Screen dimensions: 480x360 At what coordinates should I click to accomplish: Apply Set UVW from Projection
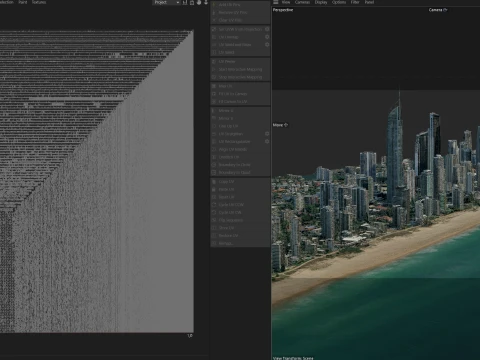pos(237,29)
